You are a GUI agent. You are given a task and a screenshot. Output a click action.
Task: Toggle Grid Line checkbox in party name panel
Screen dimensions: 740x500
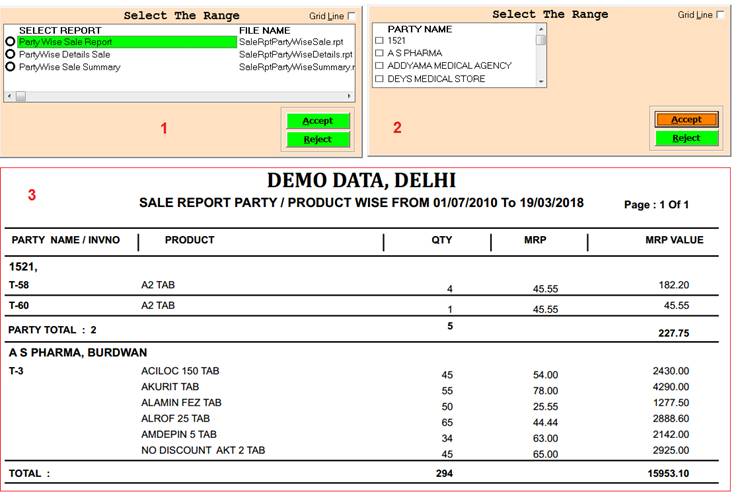click(x=721, y=15)
